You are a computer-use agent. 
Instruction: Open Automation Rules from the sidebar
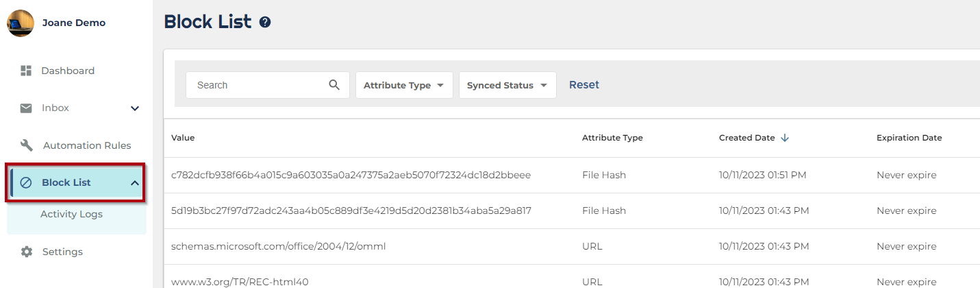click(x=87, y=145)
